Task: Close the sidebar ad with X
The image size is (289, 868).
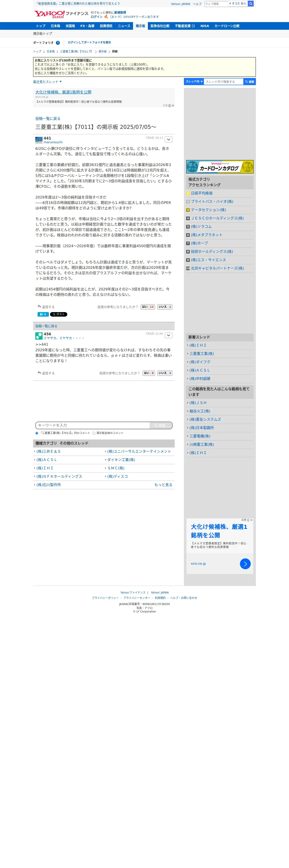Action: tap(251, 520)
